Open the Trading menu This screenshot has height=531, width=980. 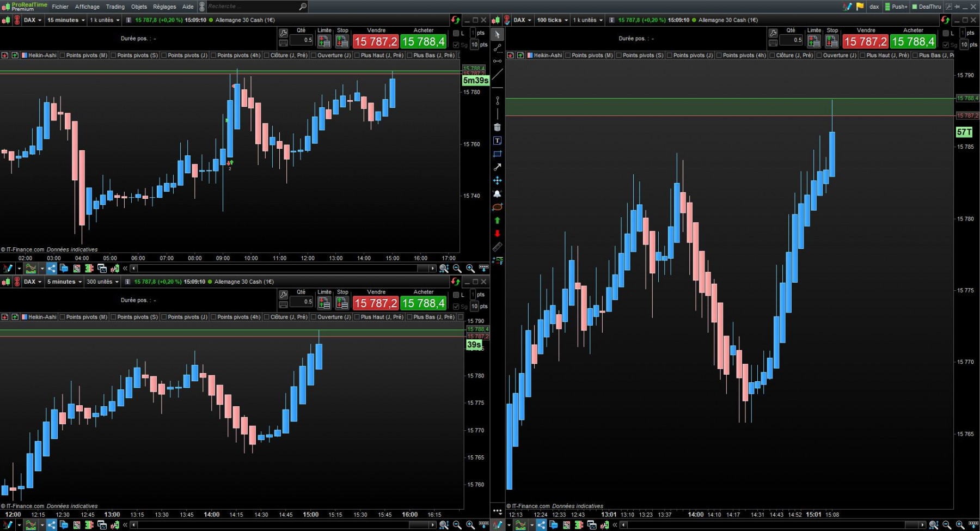click(x=115, y=7)
